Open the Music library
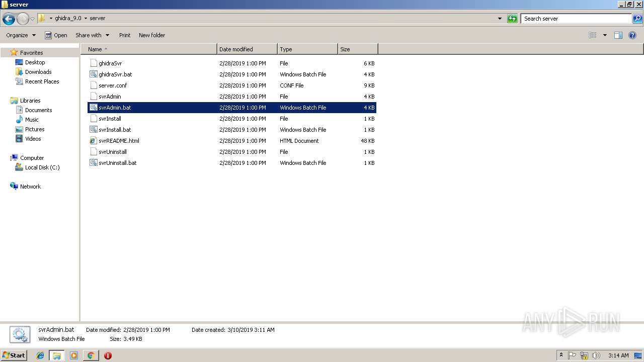The width and height of the screenshot is (644, 362). coord(32,120)
